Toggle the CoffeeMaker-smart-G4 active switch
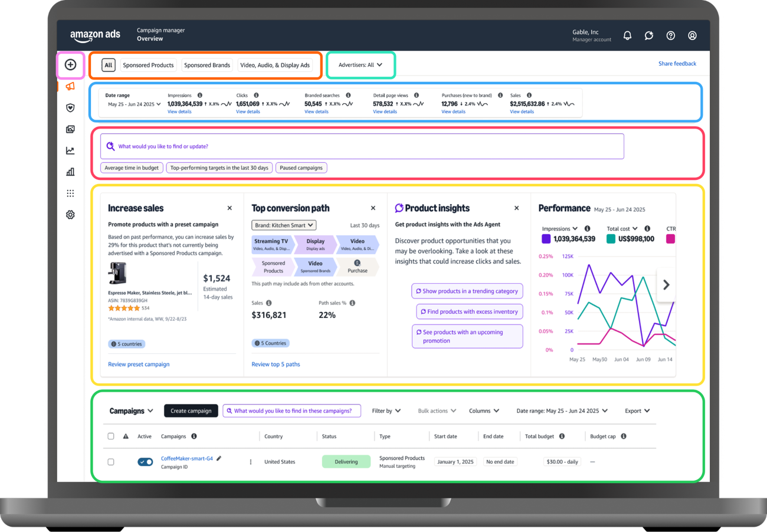Image resolution: width=767 pixels, height=532 pixels. click(145, 462)
